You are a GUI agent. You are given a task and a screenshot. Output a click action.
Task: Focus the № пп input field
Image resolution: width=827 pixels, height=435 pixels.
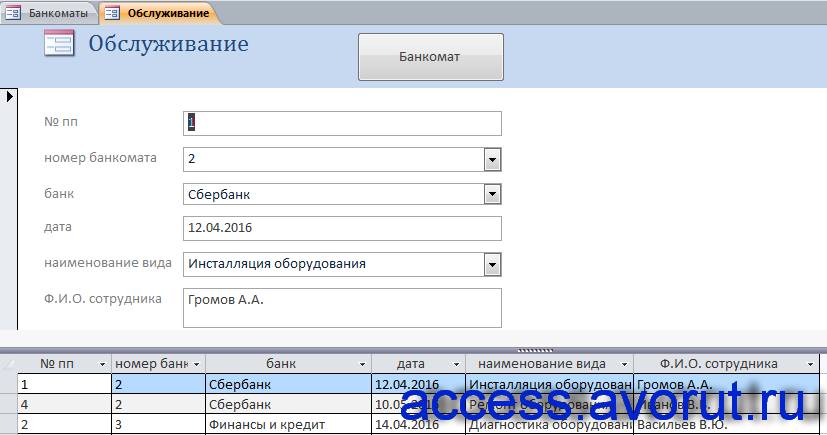(x=342, y=123)
